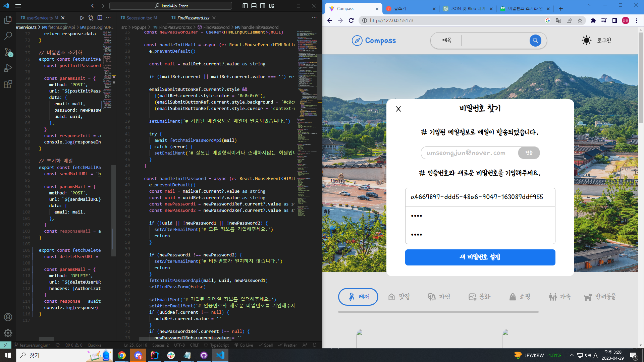
Task: Toggle the primary sidebar layout icon
Action: click(245, 6)
